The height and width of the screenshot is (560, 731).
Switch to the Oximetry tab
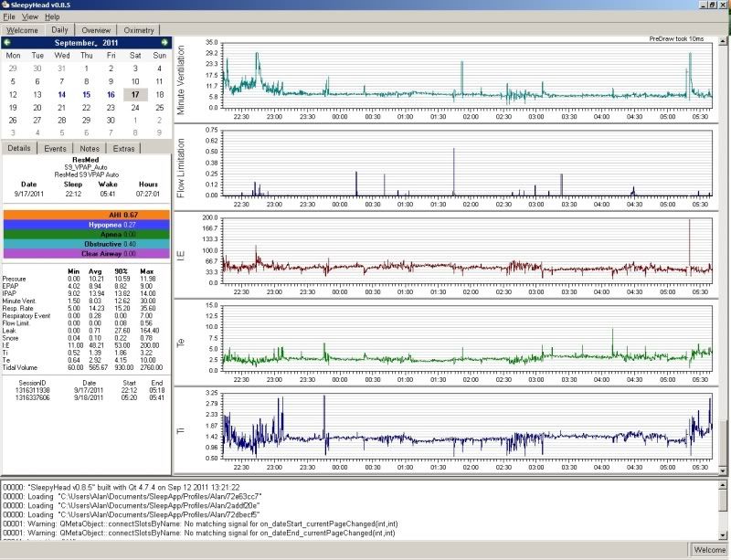pos(139,30)
